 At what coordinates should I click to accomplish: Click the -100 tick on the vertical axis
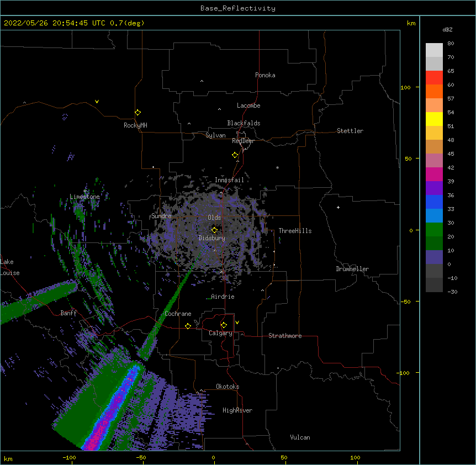pyautogui.click(x=404, y=373)
